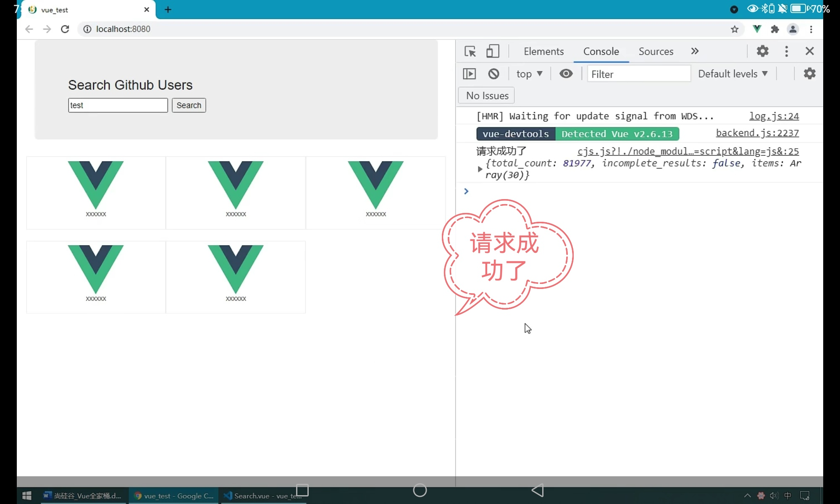The height and width of the screenshot is (504, 840).
Task: Bookmark page with the star icon
Action: click(x=734, y=29)
